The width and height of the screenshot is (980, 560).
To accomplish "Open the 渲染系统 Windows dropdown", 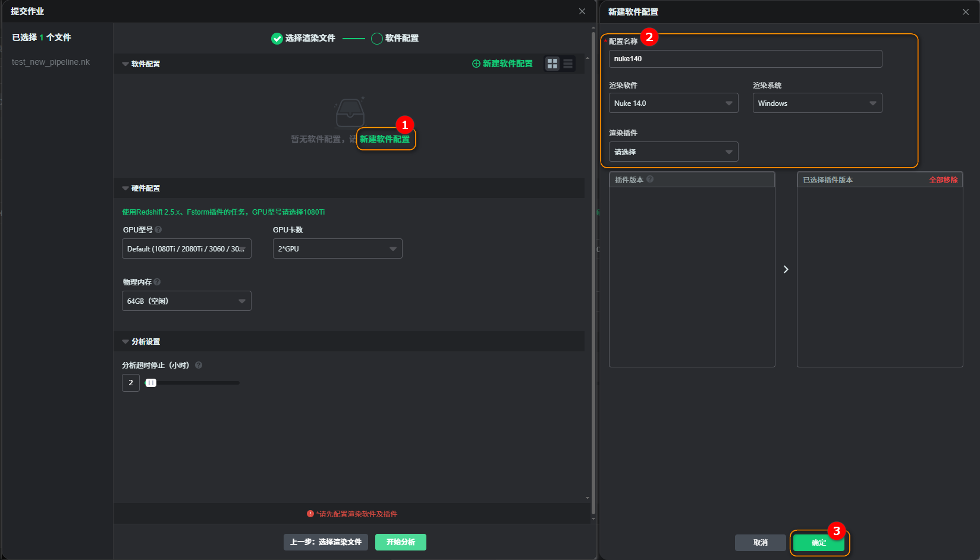I will (x=818, y=103).
